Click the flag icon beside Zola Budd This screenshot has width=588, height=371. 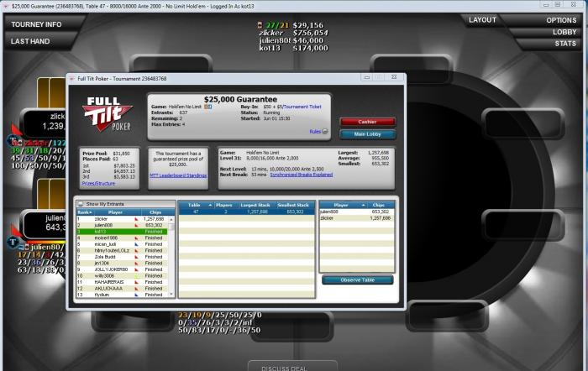pyautogui.click(x=136, y=257)
